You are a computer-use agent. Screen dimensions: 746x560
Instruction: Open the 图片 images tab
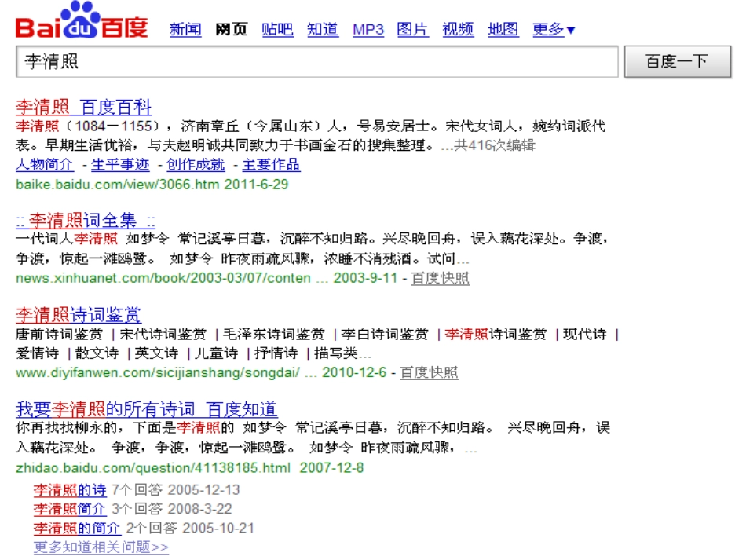(x=412, y=30)
